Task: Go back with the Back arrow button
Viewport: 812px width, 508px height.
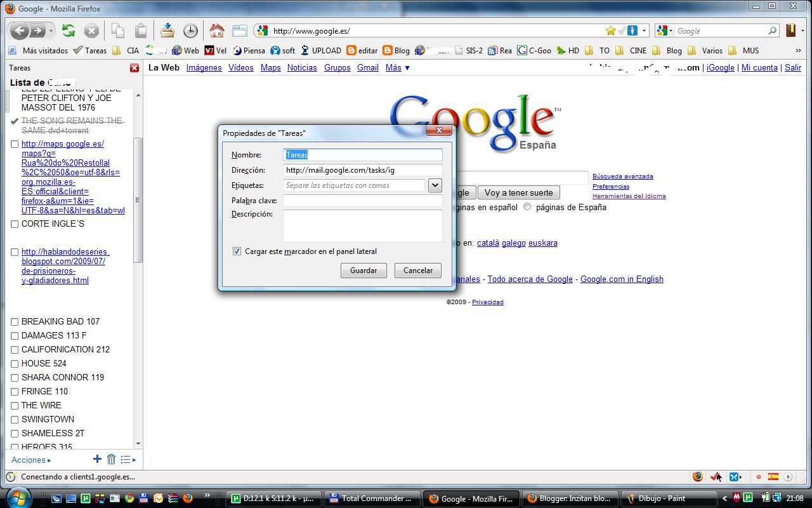Action: tap(20, 30)
